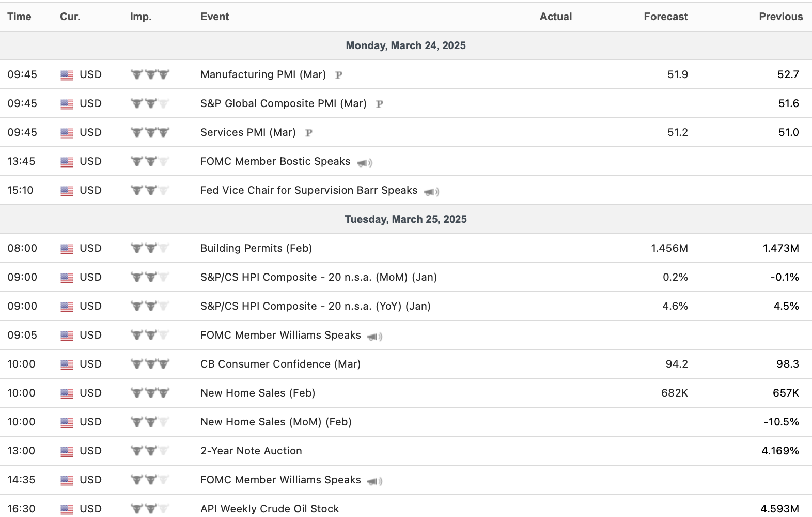Screen dimensions: 812x517
Task: Click the speaker icon beside Barr Speaks
Action: point(431,191)
